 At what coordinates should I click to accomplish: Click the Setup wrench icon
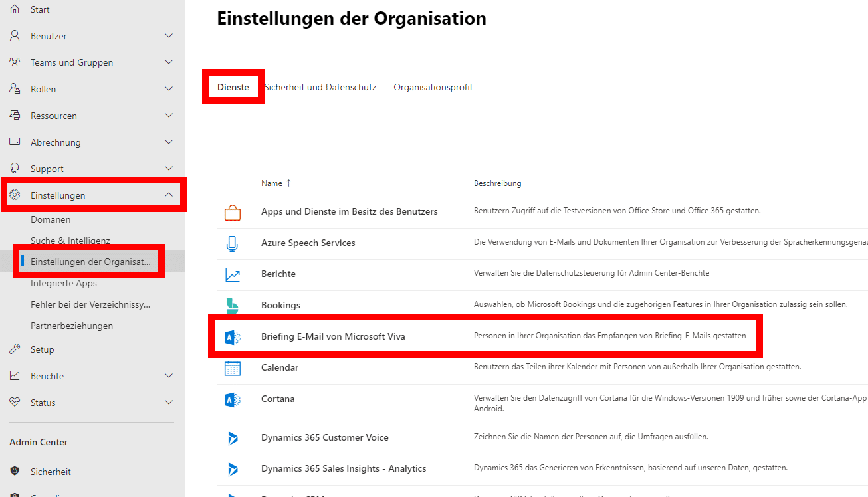15,349
